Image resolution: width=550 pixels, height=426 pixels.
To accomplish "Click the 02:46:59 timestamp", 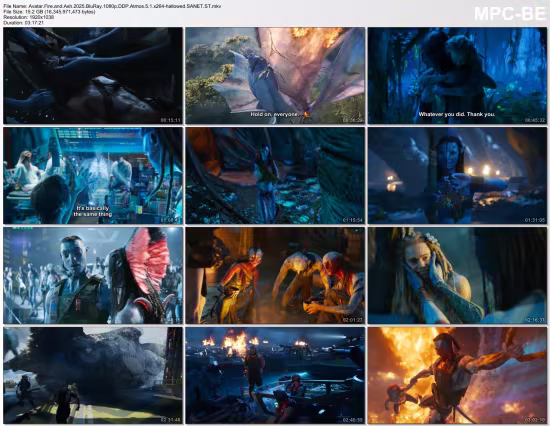I will (x=353, y=420).
